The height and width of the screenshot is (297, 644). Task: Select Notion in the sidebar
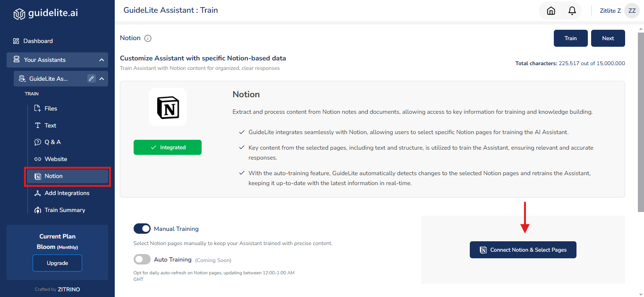pos(68,176)
